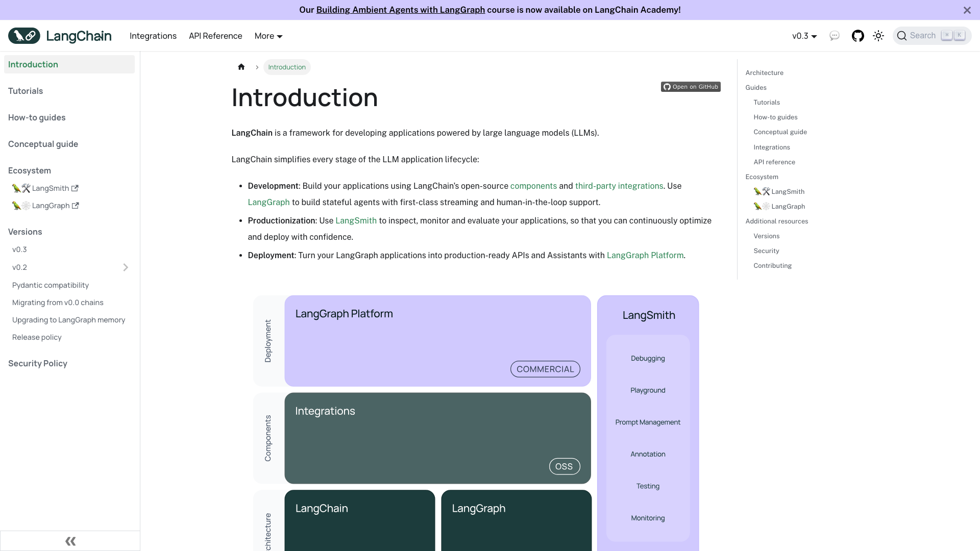Jump to LangSmith in table of contents
This screenshot has height=551, width=980.
pyautogui.click(x=779, y=191)
